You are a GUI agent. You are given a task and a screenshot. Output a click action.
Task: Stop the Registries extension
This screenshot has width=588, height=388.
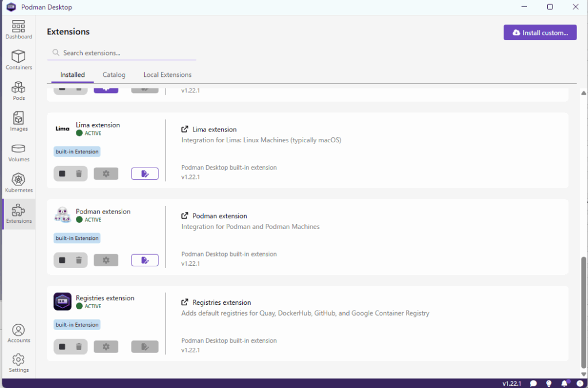pyautogui.click(x=63, y=347)
